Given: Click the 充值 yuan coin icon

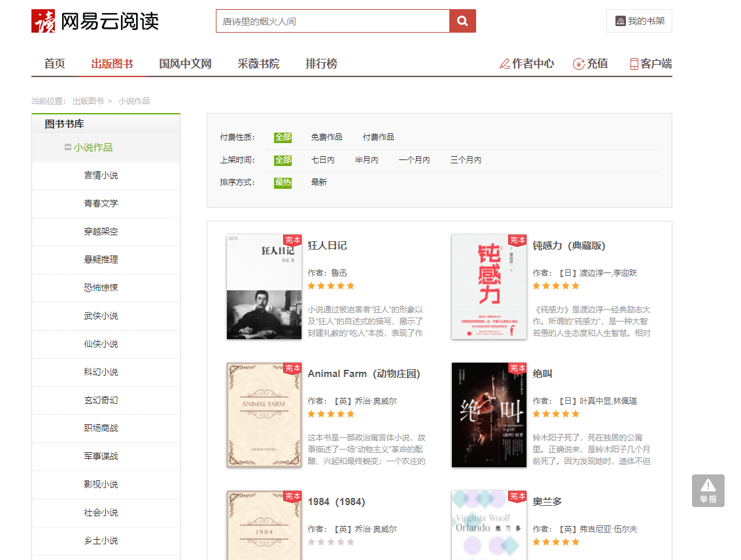Looking at the screenshot, I should [578, 64].
